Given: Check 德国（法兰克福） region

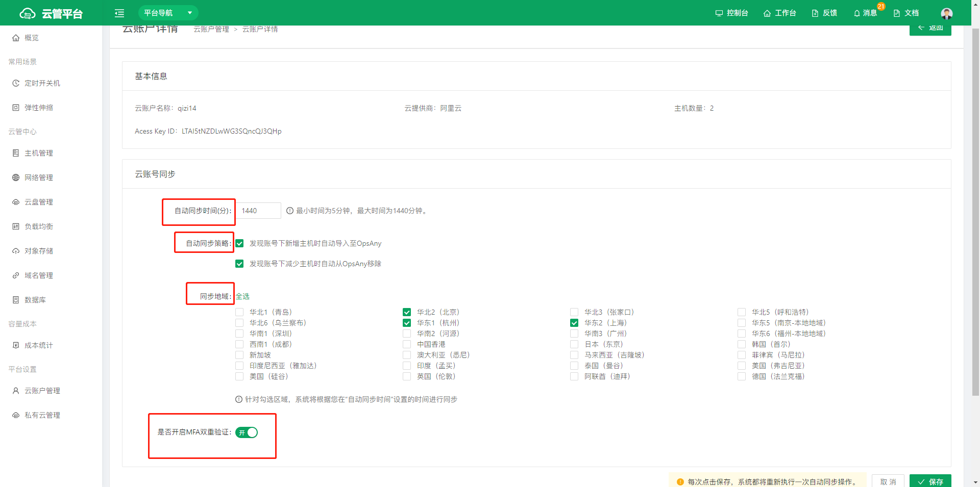Looking at the screenshot, I should [x=742, y=376].
